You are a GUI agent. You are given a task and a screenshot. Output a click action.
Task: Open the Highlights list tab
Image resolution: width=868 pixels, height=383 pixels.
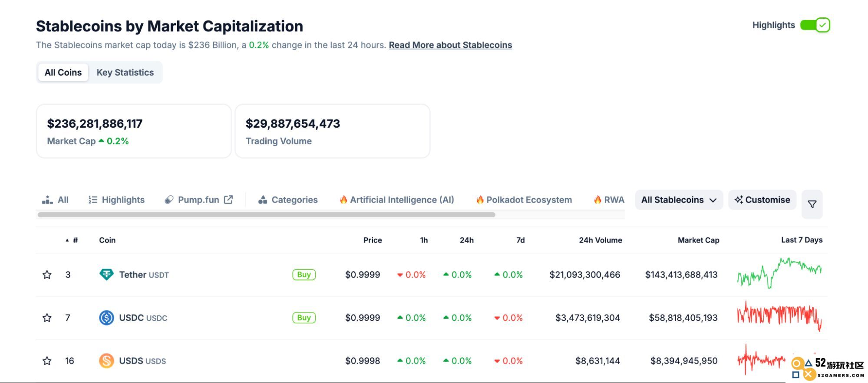tap(116, 200)
